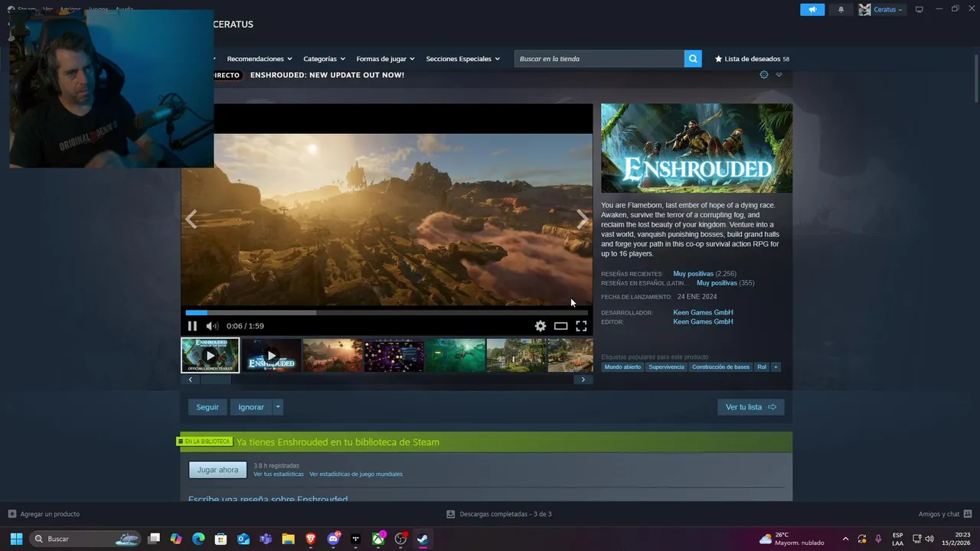Pause the Enshrouded trailer
This screenshot has width=980, height=551.
(192, 326)
